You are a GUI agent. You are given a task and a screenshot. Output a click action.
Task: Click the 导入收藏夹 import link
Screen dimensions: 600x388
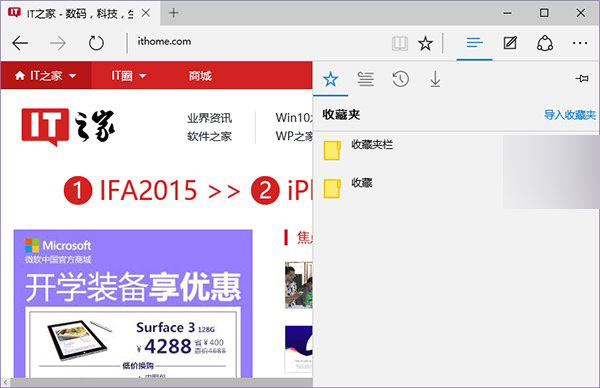(570, 114)
